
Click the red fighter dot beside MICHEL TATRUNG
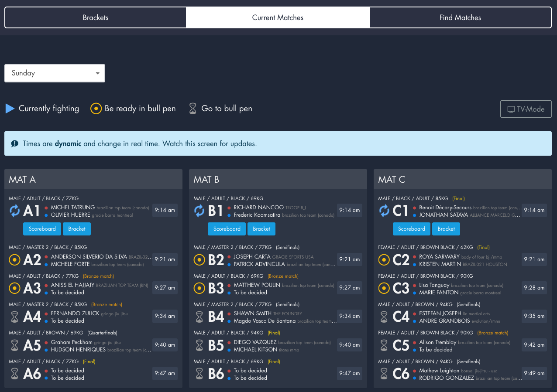47,207
